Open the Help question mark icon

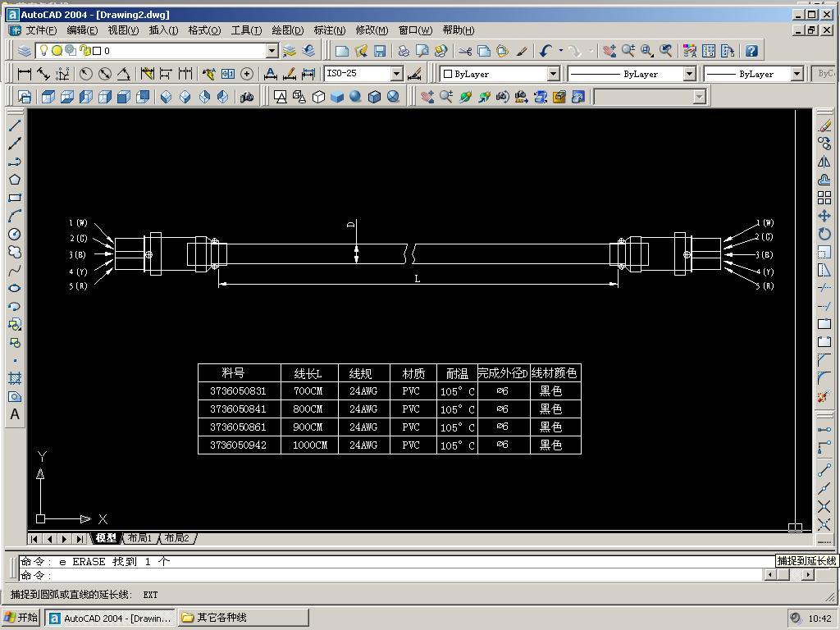(751, 51)
